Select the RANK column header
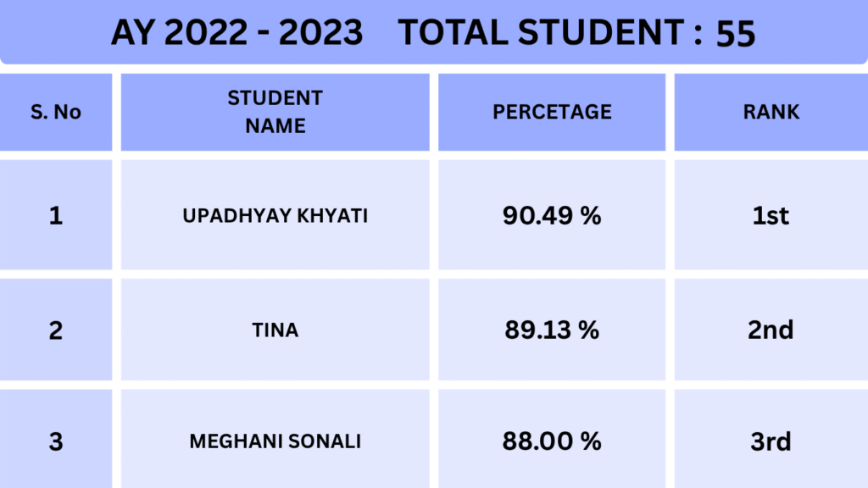 (771, 112)
